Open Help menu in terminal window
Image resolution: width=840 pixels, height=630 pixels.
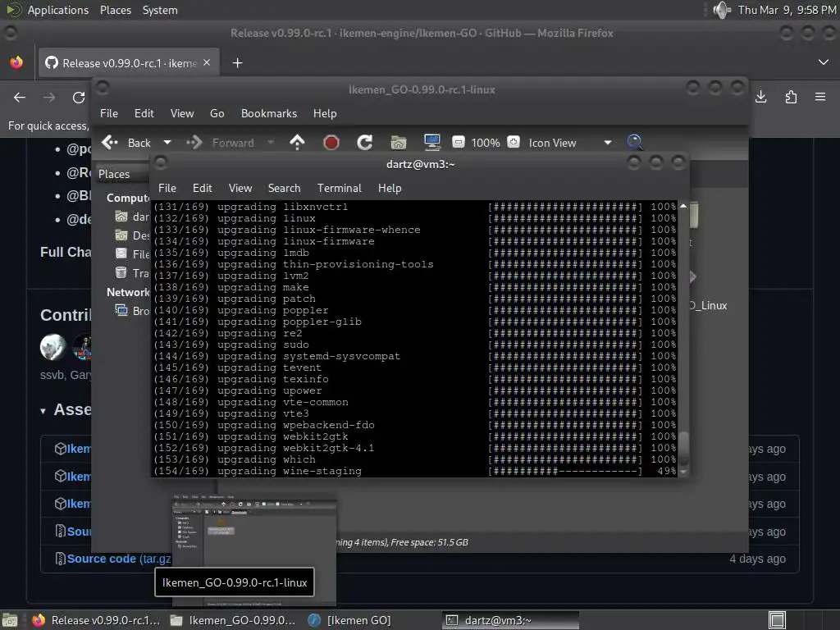pyautogui.click(x=390, y=188)
